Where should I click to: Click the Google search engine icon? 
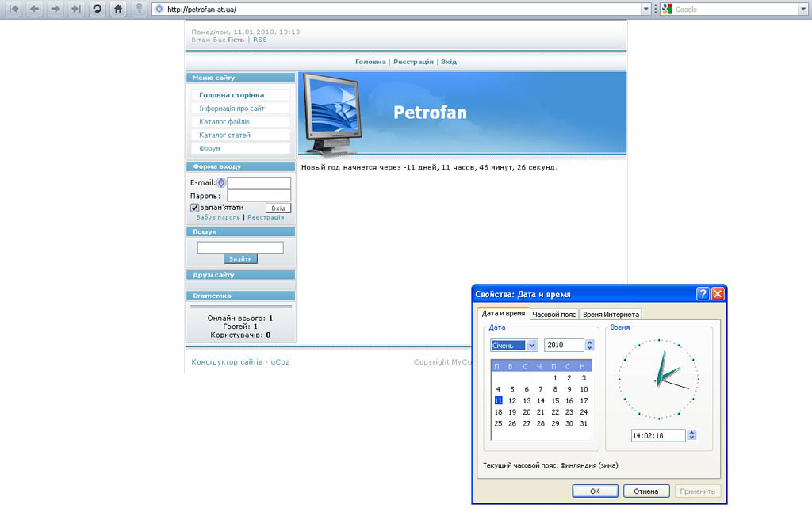(x=667, y=10)
